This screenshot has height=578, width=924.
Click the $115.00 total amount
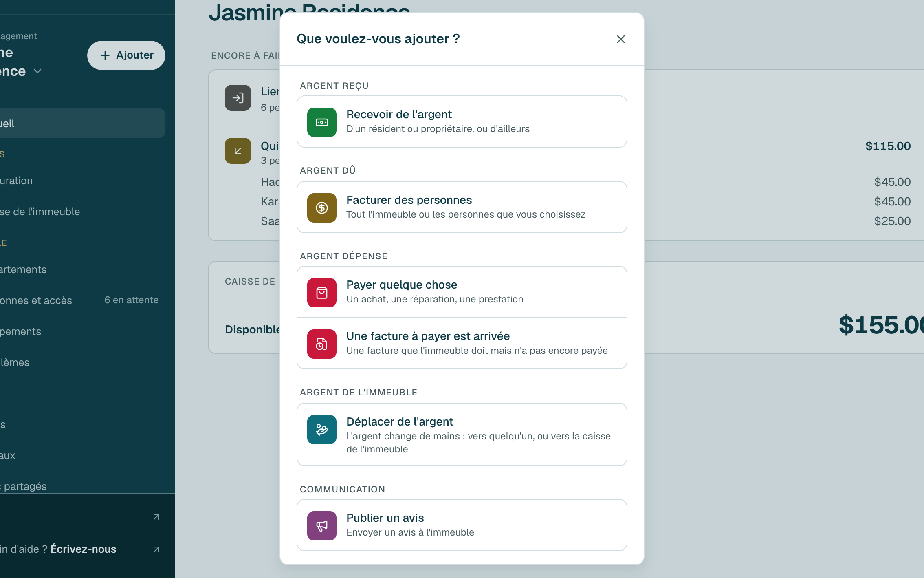pyautogui.click(x=888, y=146)
